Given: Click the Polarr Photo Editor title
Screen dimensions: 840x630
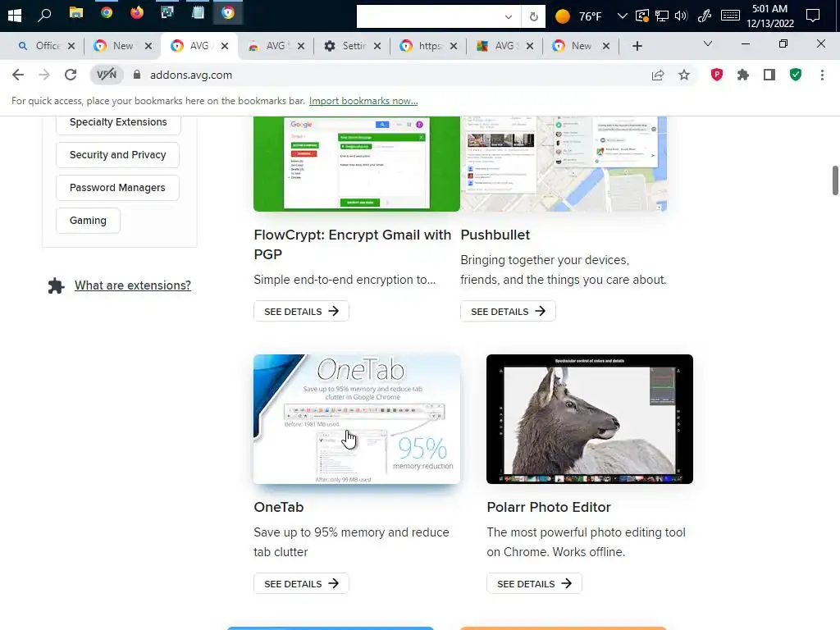Looking at the screenshot, I should [x=549, y=507].
